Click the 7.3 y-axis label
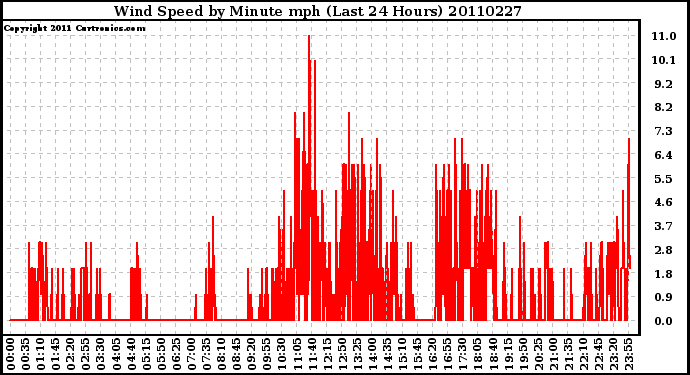Image resolution: width=690 pixels, height=375 pixels. [x=664, y=131]
